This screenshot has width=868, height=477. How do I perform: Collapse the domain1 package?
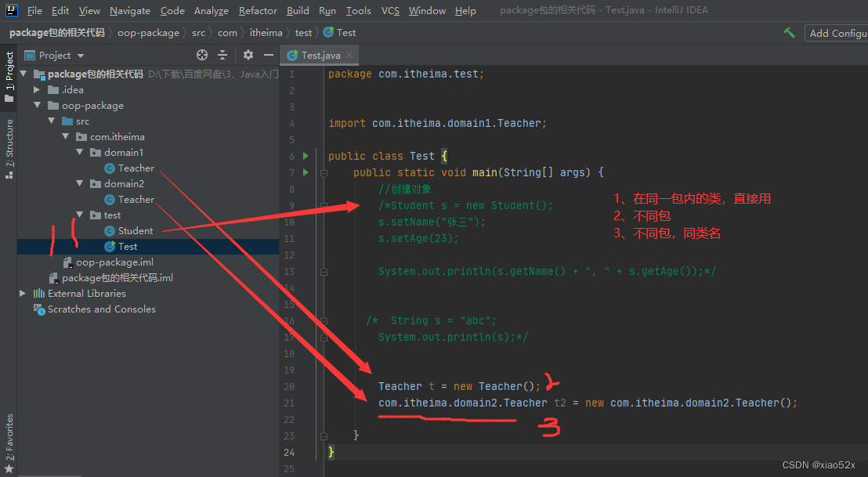pos(80,152)
